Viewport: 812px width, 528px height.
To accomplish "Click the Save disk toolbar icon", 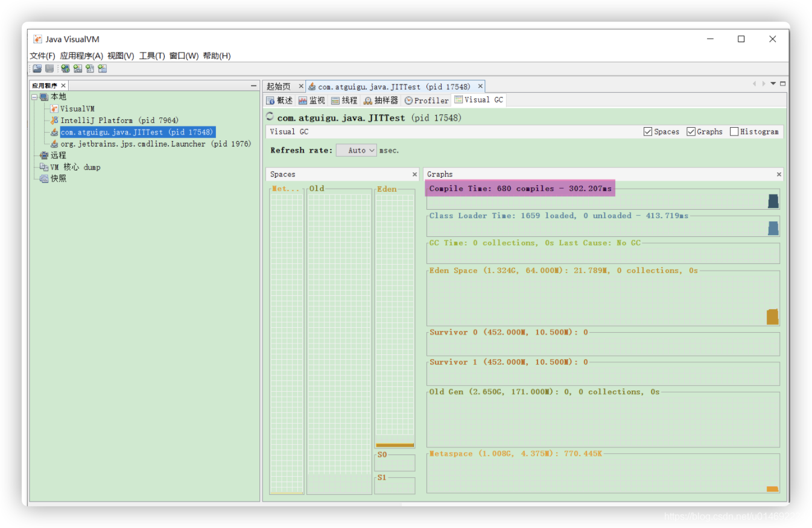I will tap(49, 69).
